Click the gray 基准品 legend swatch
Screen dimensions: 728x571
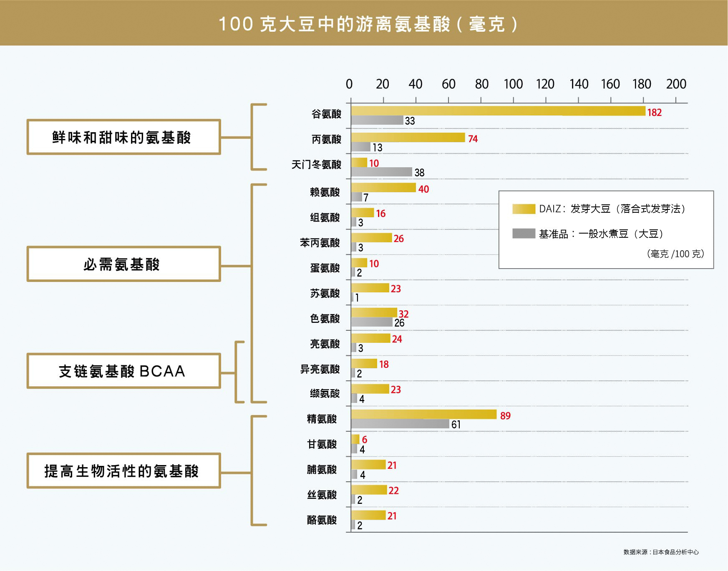(x=524, y=234)
